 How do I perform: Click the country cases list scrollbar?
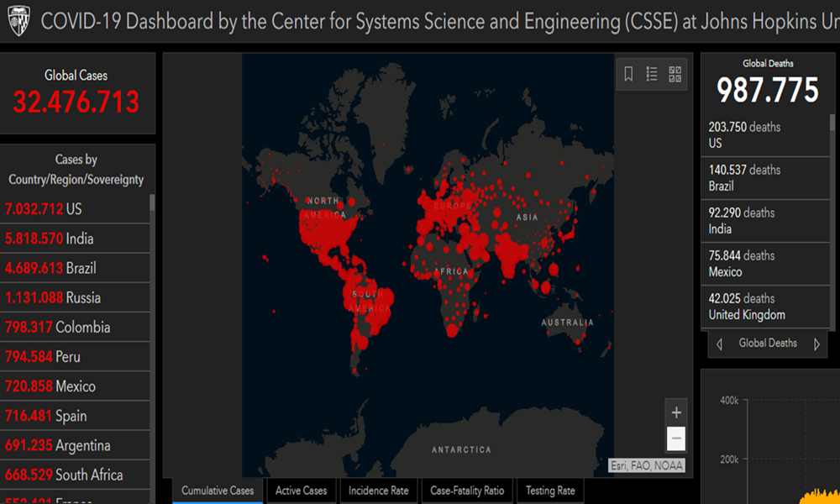[x=152, y=202]
